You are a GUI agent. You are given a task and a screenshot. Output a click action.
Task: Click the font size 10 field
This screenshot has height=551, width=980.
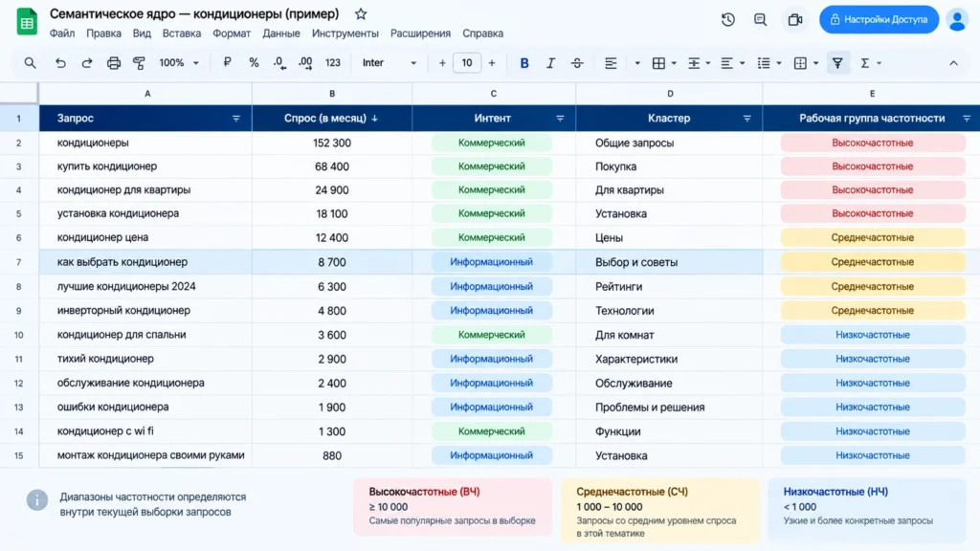pyautogui.click(x=467, y=62)
